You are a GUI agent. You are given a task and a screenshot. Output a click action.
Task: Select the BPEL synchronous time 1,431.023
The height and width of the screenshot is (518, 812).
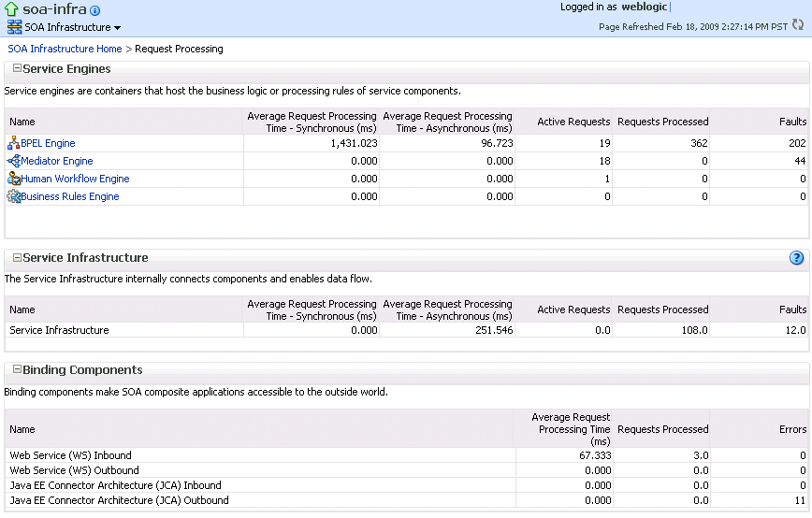[355, 143]
